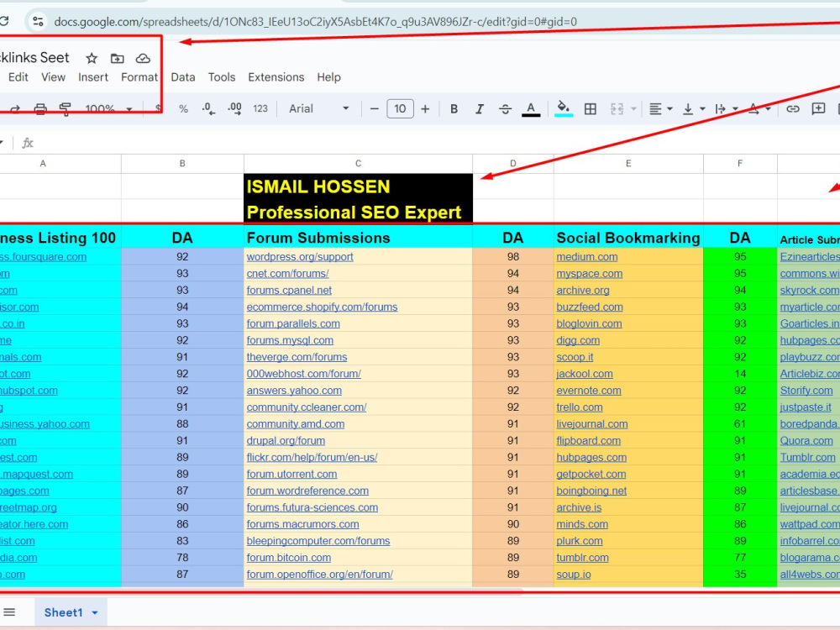
Task: Open the forum.bitcoin.com link
Action: point(289,558)
